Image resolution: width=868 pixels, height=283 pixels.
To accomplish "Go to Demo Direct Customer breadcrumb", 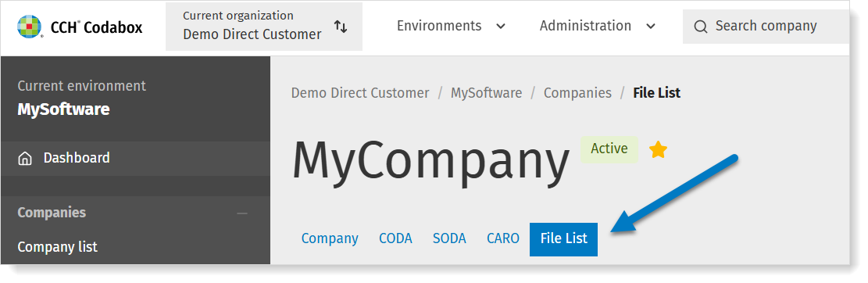I will [360, 93].
